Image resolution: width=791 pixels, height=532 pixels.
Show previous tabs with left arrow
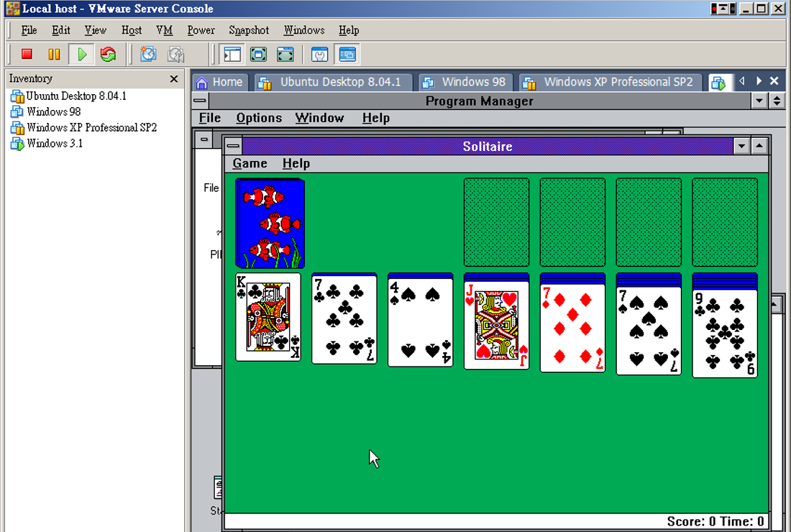click(x=741, y=81)
